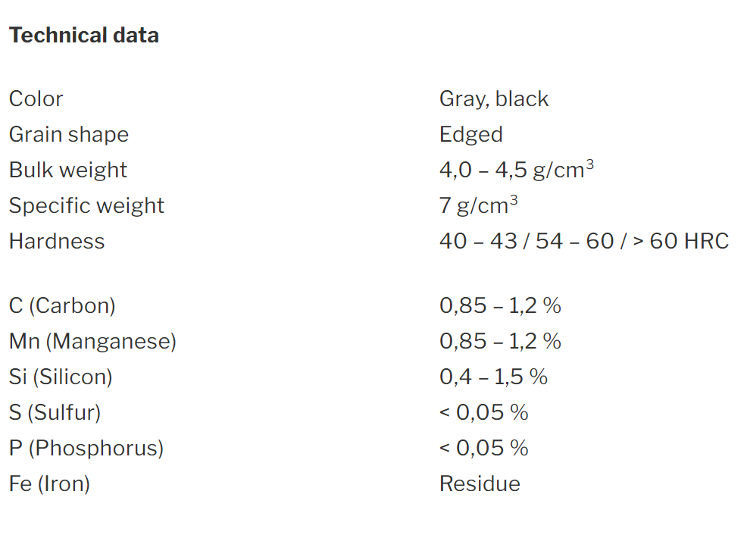Screen dimensions: 747x560
Task: Select the 7 g/cm³ value
Action: click(x=479, y=205)
